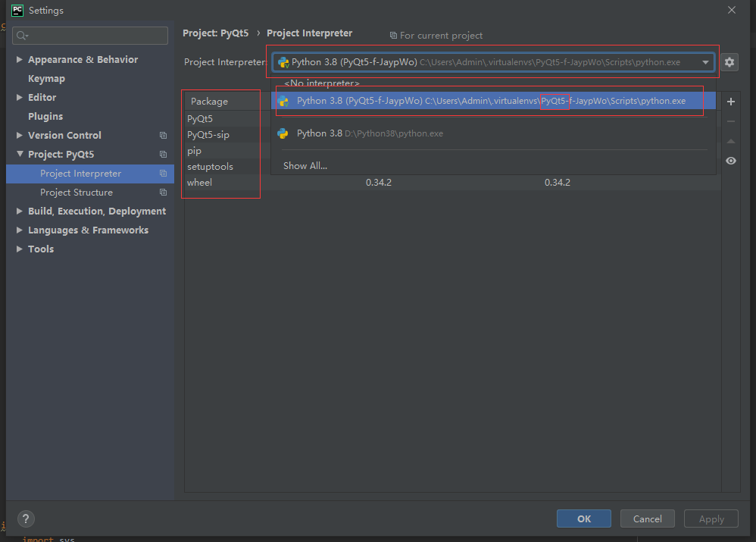Click the Apply button
Screen dimensions: 756x542
711,519
